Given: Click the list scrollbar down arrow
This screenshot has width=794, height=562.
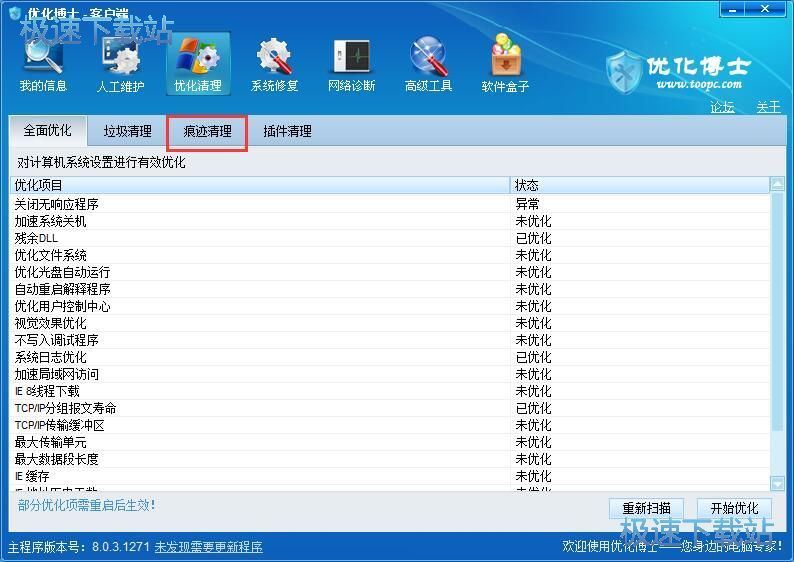Looking at the screenshot, I should click(x=777, y=484).
